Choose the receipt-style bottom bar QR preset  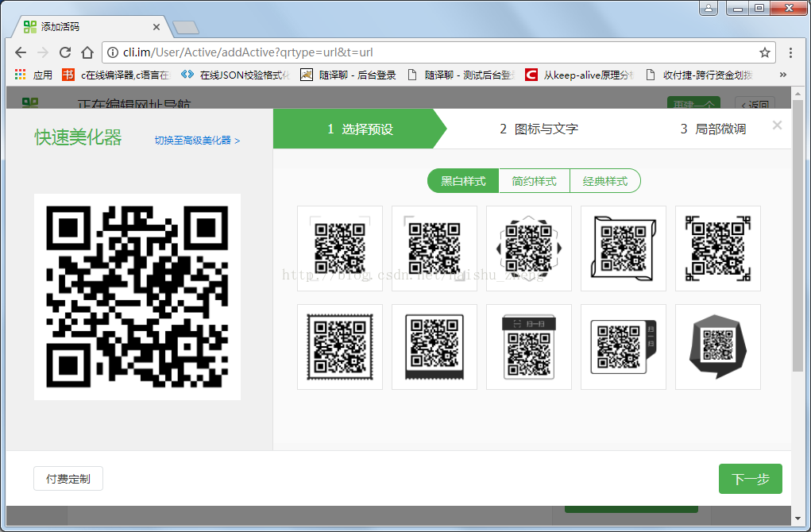tap(434, 347)
